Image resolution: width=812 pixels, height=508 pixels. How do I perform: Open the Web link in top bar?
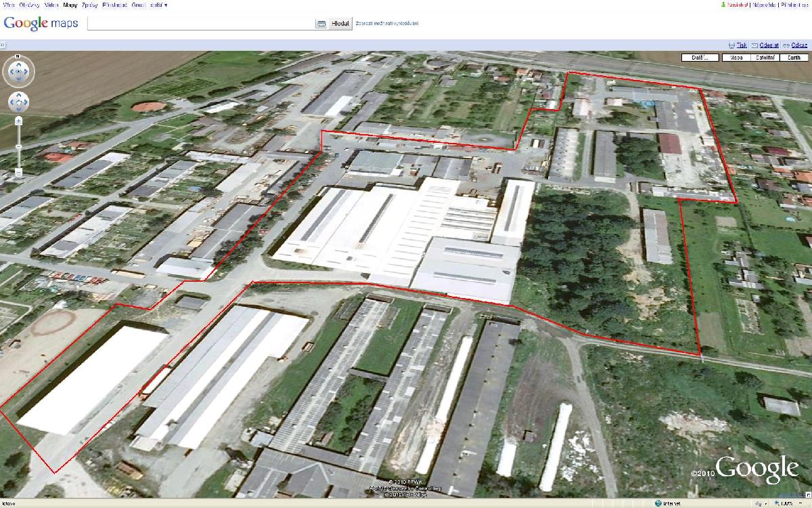pos(9,5)
